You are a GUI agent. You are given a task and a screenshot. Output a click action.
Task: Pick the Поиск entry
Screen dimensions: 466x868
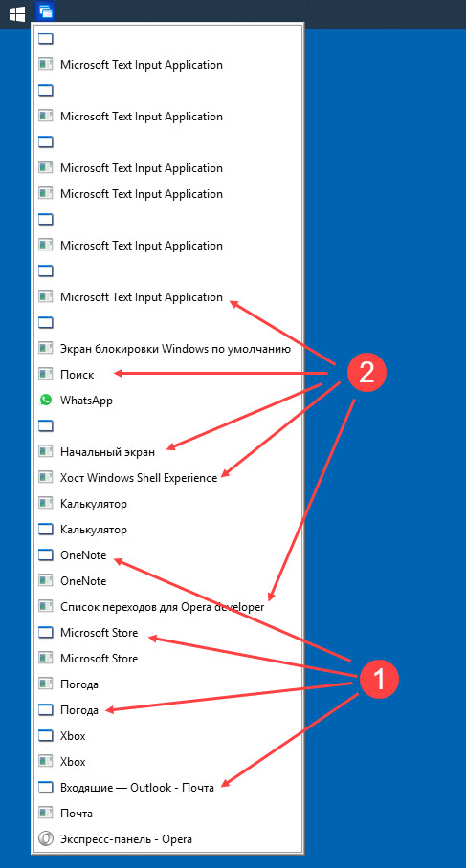coord(167,375)
